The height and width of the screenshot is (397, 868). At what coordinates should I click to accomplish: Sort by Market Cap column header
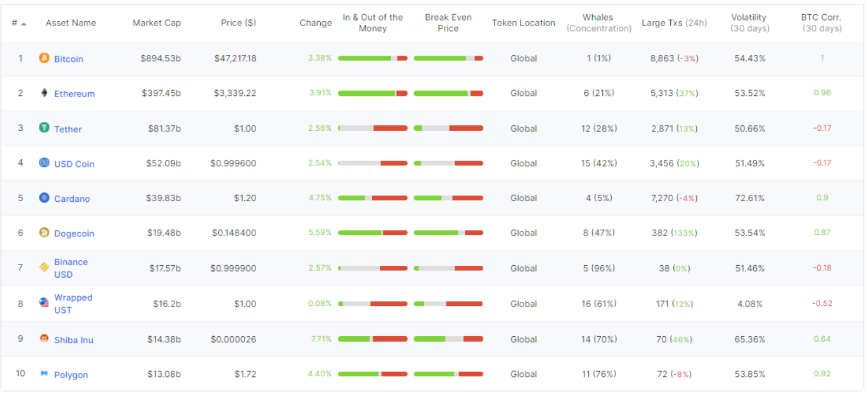point(157,23)
